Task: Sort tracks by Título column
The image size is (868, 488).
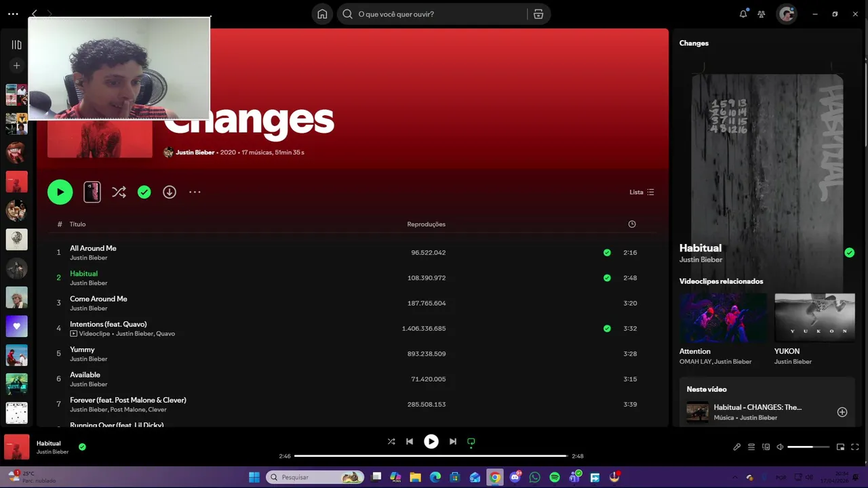Action: [77, 224]
